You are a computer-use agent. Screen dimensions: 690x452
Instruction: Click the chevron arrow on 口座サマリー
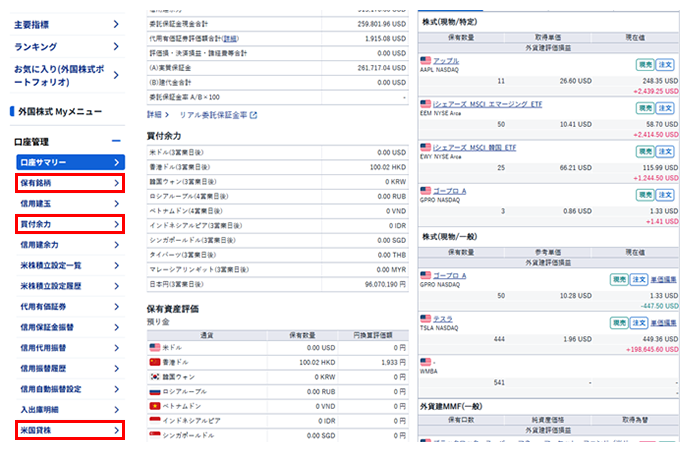coord(116,162)
